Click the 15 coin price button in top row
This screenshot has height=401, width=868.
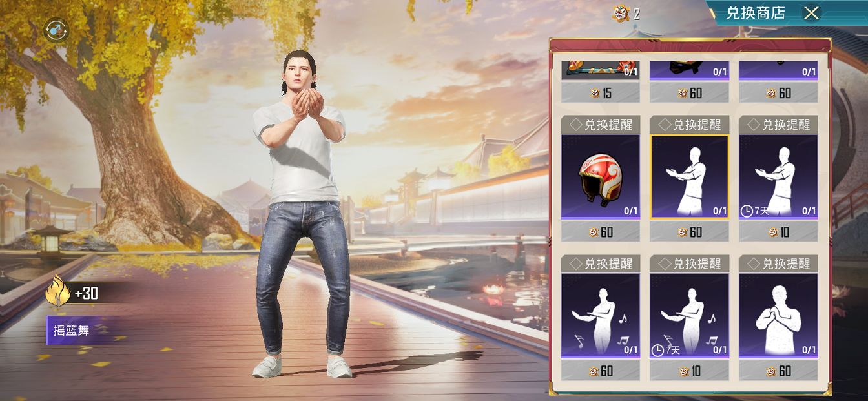point(600,93)
